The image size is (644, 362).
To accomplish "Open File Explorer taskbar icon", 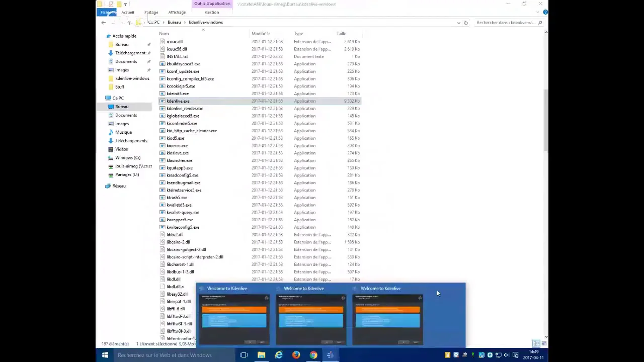I will click(262, 355).
